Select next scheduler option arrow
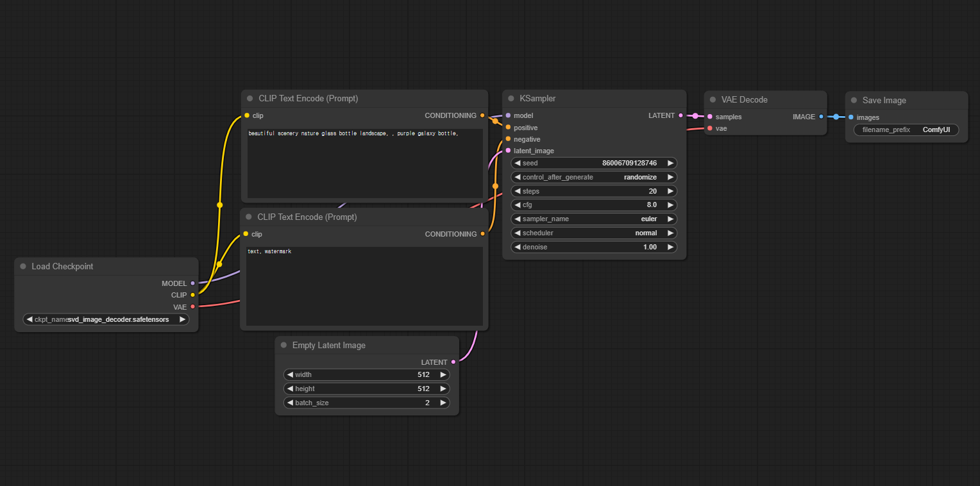This screenshot has height=486, width=980. 670,233
